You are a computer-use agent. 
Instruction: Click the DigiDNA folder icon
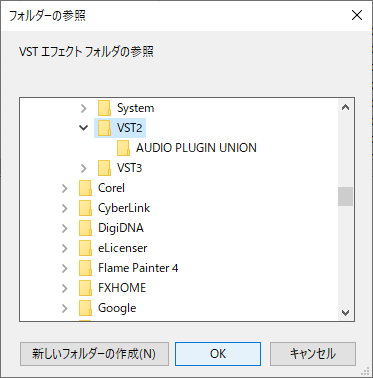(x=85, y=228)
